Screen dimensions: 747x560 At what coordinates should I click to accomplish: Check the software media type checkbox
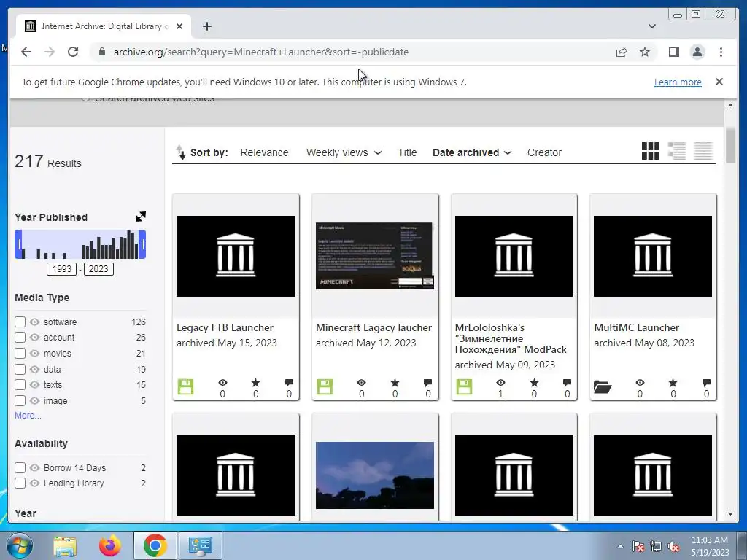(x=20, y=322)
